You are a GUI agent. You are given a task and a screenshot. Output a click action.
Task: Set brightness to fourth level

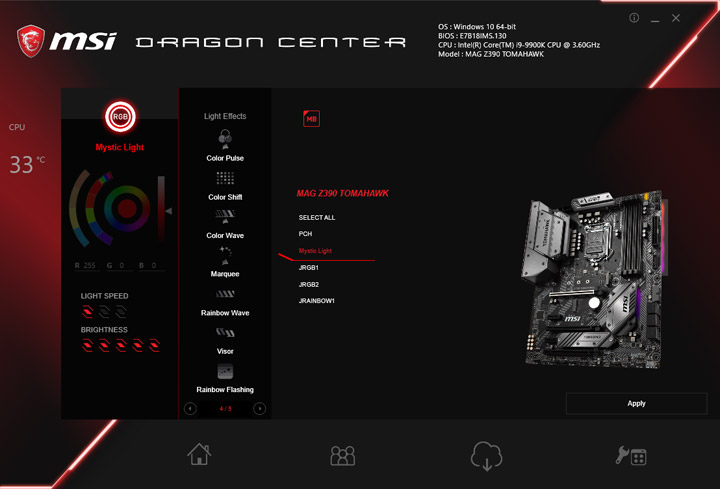tap(138, 345)
